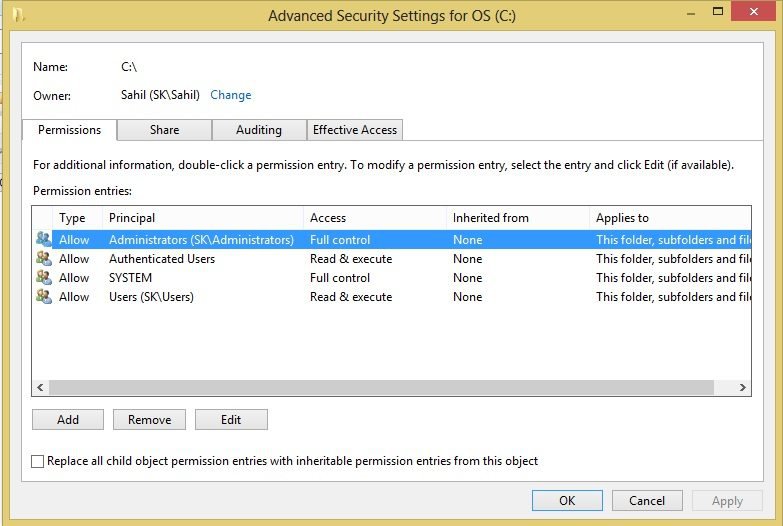Switch to the Share tab
The height and width of the screenshot is (526, 783).
point(165,130)
